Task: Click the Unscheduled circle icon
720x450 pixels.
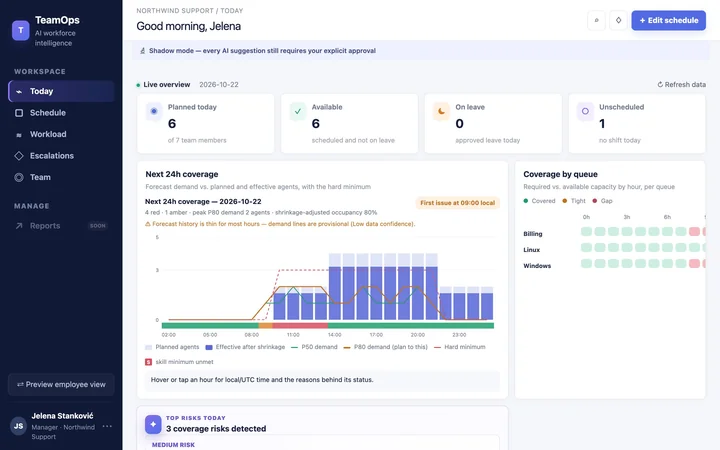Action: click(x=585, y=111)
